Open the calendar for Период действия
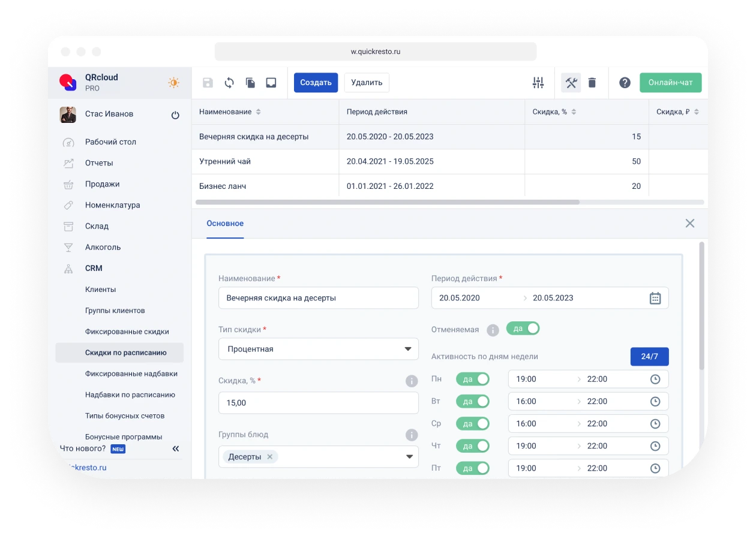Image resolution: width=756 pixels, height=539 pixels. (655, 297)
